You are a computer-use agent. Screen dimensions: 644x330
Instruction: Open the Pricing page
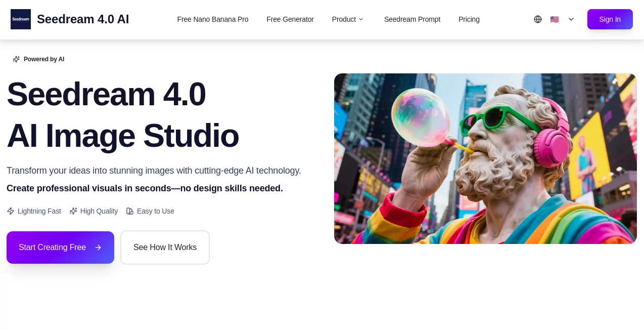[x=469, y=19]
